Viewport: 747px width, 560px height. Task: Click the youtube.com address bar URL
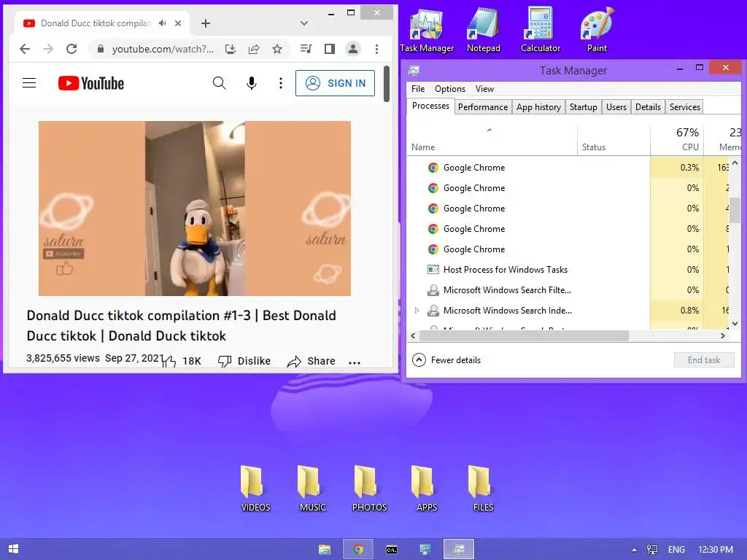[163, 49]
